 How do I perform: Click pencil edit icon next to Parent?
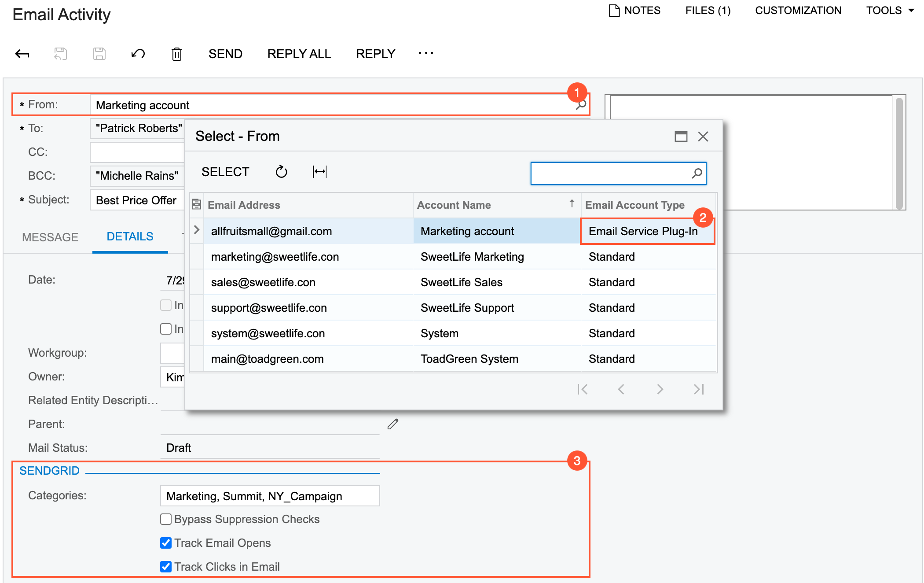tap(392, 424)
